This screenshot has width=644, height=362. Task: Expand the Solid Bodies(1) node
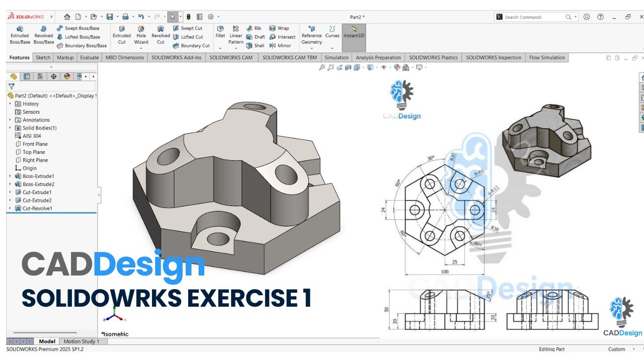[x=10, y=128]
